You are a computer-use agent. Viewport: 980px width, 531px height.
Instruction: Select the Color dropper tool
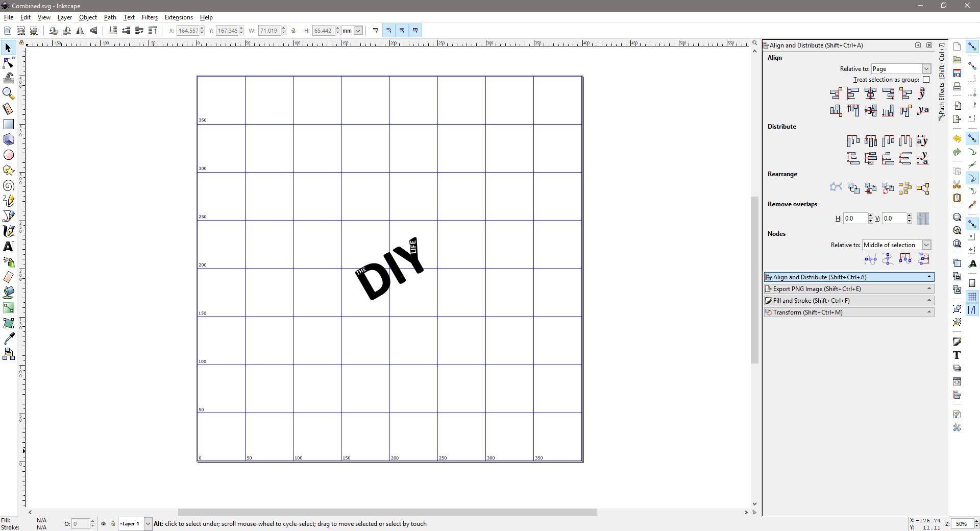click(9, 339)
